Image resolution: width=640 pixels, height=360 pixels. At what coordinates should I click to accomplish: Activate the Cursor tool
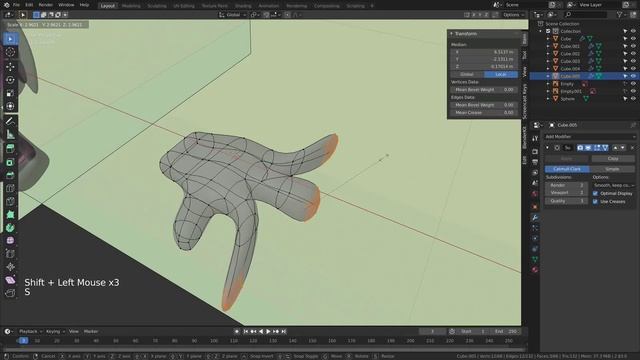tap(10, 52)
